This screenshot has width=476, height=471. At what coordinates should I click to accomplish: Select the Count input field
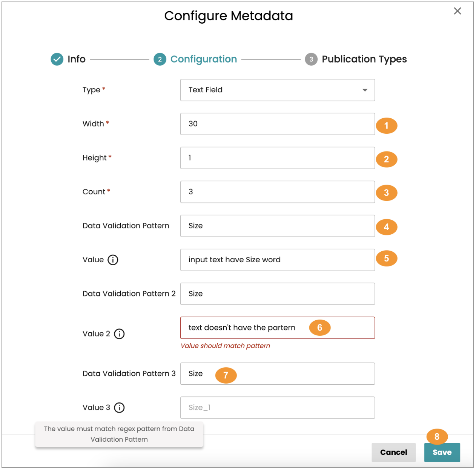click(277, 192)
